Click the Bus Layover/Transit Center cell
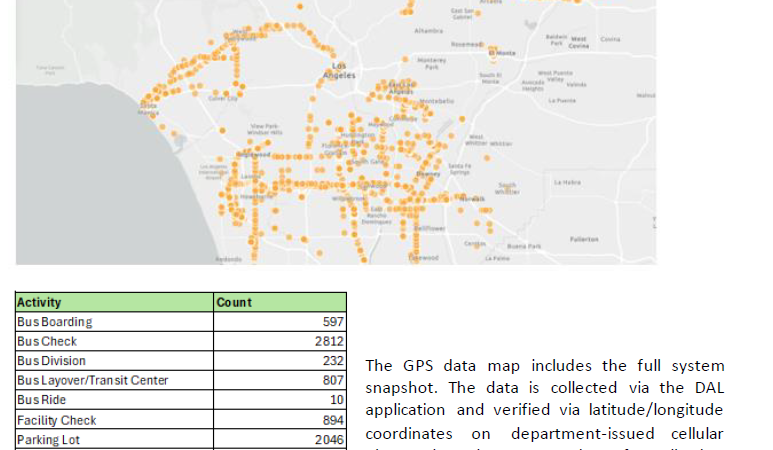The width and height of the screenshot is (773, 450). coord(93,380)
